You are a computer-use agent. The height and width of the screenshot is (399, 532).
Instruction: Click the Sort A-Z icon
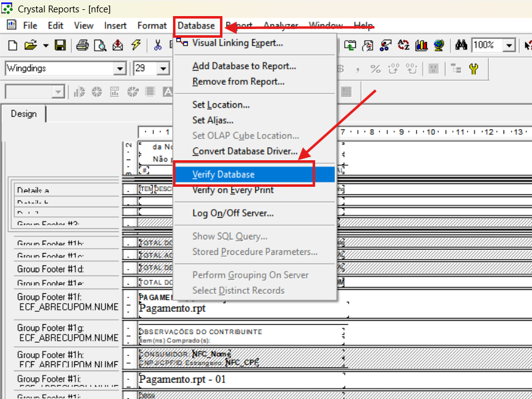point(404,45)
